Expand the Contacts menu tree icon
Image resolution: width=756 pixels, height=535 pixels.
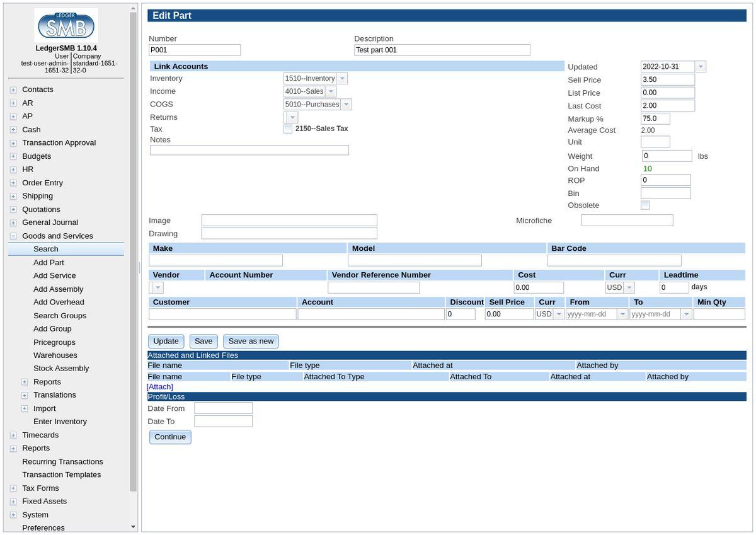click(x=13, y=90)
